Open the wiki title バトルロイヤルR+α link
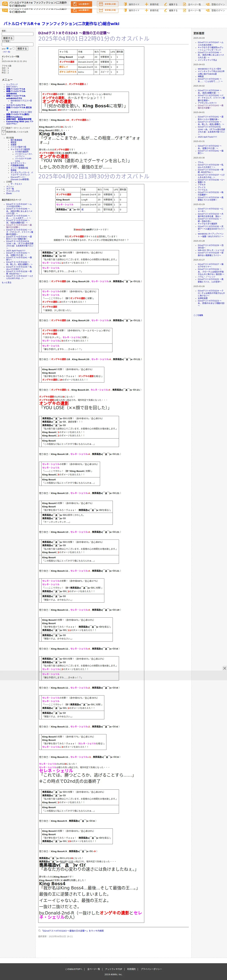This screenshot has height=980, width=227. [61, 24]
